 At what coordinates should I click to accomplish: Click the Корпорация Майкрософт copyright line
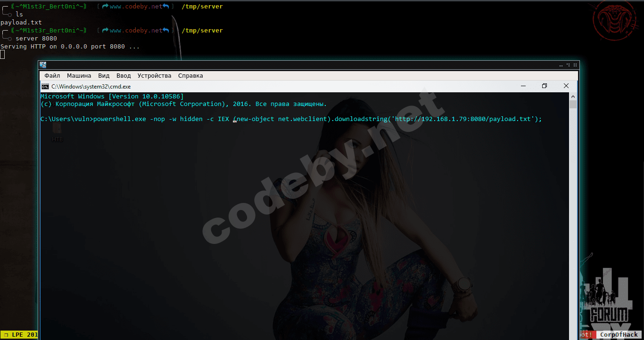point(184,104)
